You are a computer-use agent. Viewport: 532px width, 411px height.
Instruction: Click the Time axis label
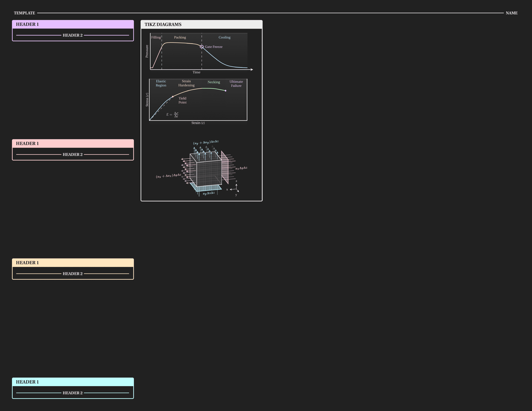pos(196,72)
